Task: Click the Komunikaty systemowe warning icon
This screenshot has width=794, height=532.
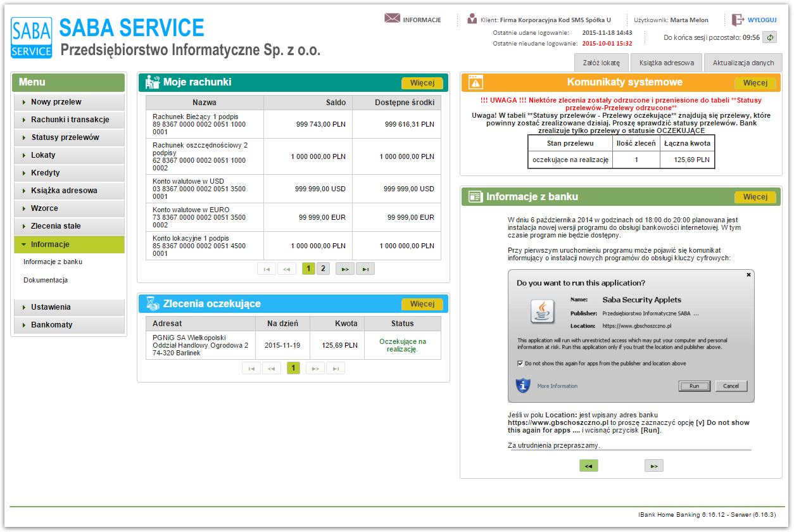Action: [476, 82]
